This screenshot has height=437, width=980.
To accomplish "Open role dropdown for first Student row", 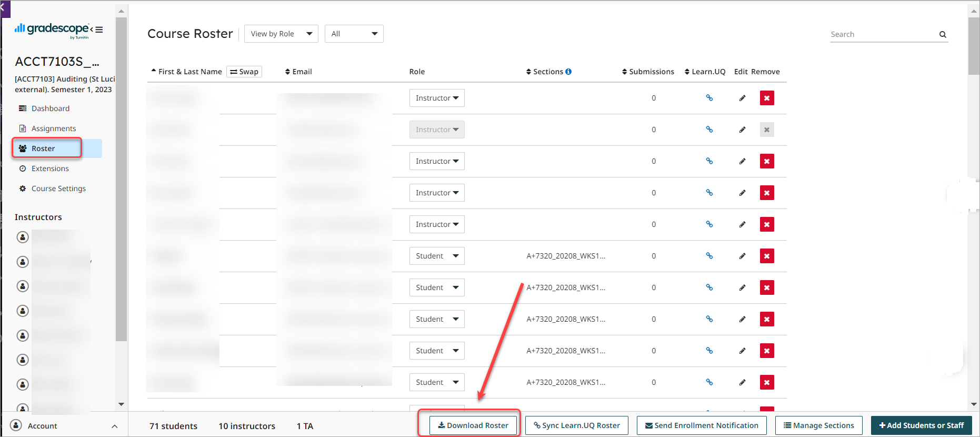I will [437, 256].
